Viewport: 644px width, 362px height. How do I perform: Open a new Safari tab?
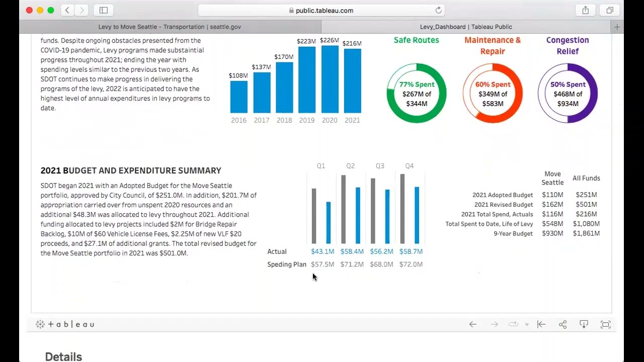[x=617, y=27]
